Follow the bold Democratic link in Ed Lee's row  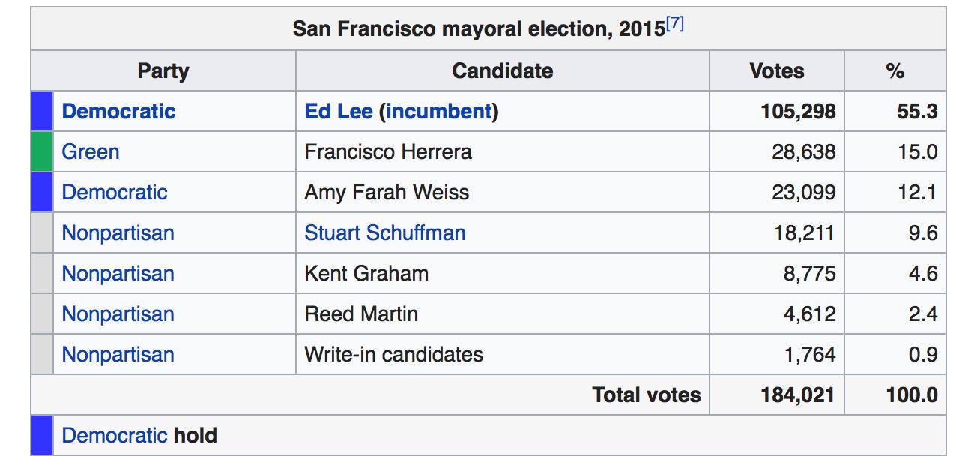[118, 112]
